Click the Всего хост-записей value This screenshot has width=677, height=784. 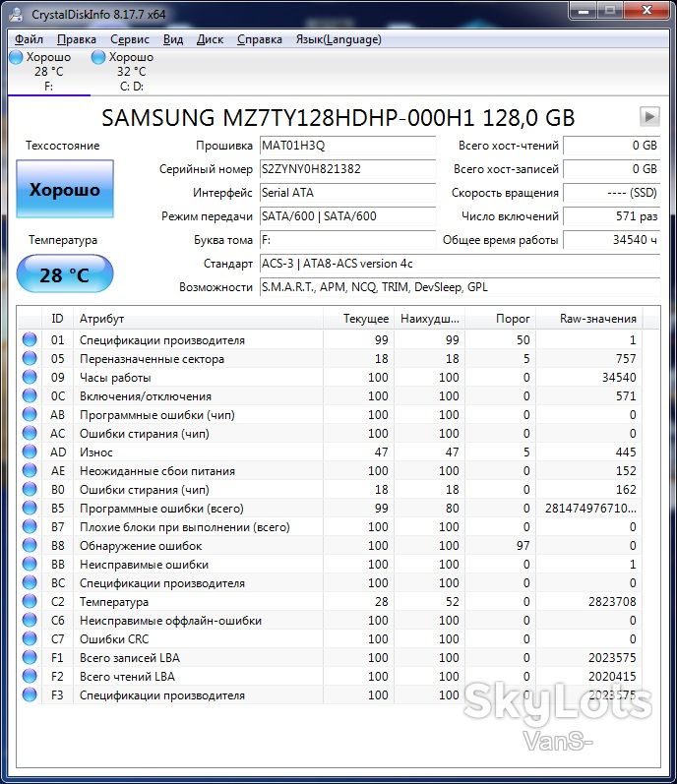[x=611, y=169]
